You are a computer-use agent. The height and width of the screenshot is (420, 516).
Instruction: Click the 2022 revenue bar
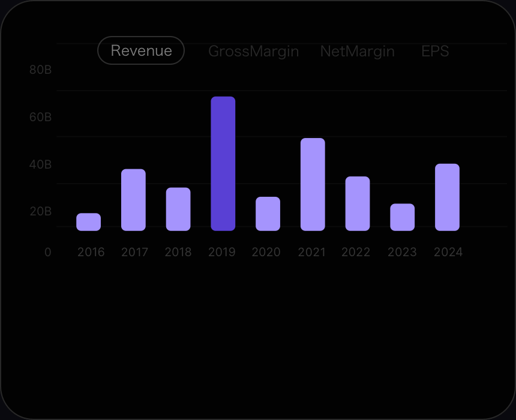358,203
